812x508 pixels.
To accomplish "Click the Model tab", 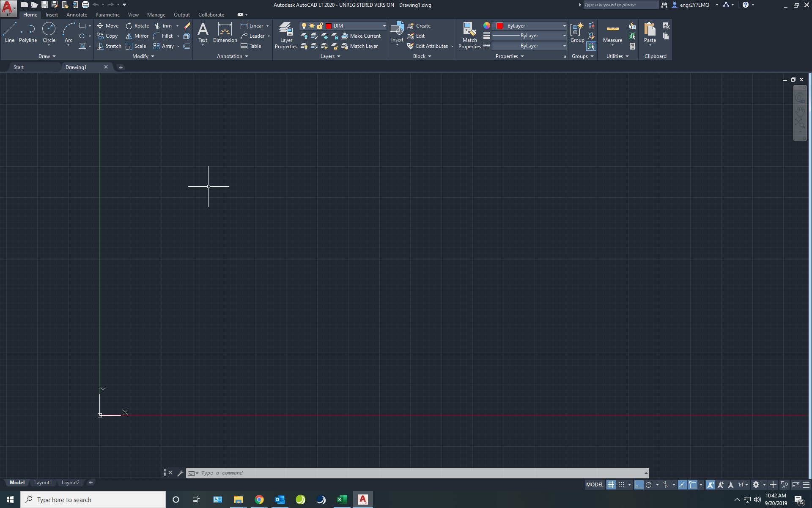I will pos(17,482).
